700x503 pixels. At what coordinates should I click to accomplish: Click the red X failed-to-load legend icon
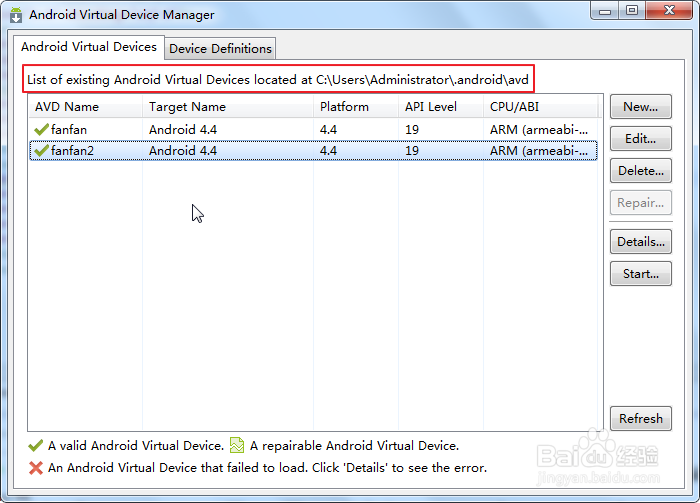pos(36,467)
